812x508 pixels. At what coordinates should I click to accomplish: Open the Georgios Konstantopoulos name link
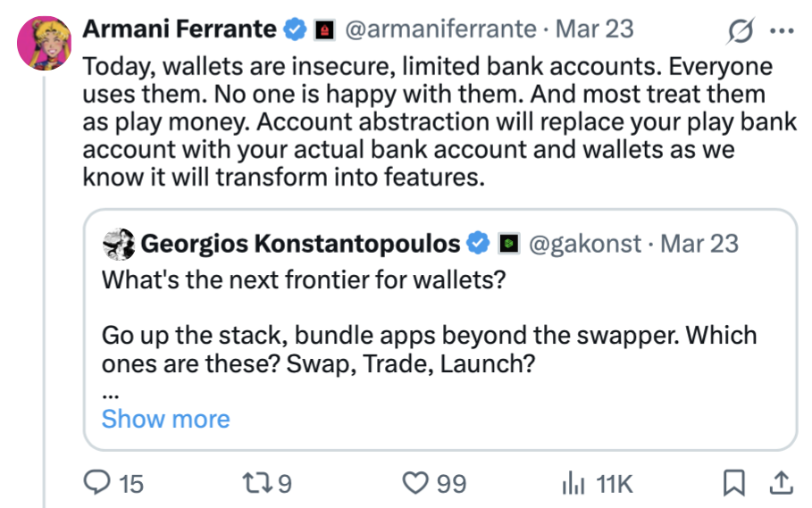tap(301, 243)
